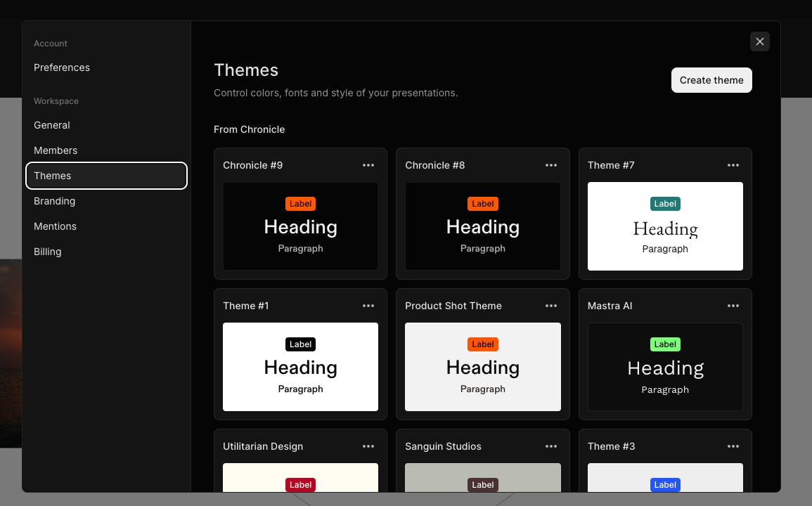This screenshot has height=506, width=812.
Task: Click the Theme #1 title text
Action: [246, 306]
